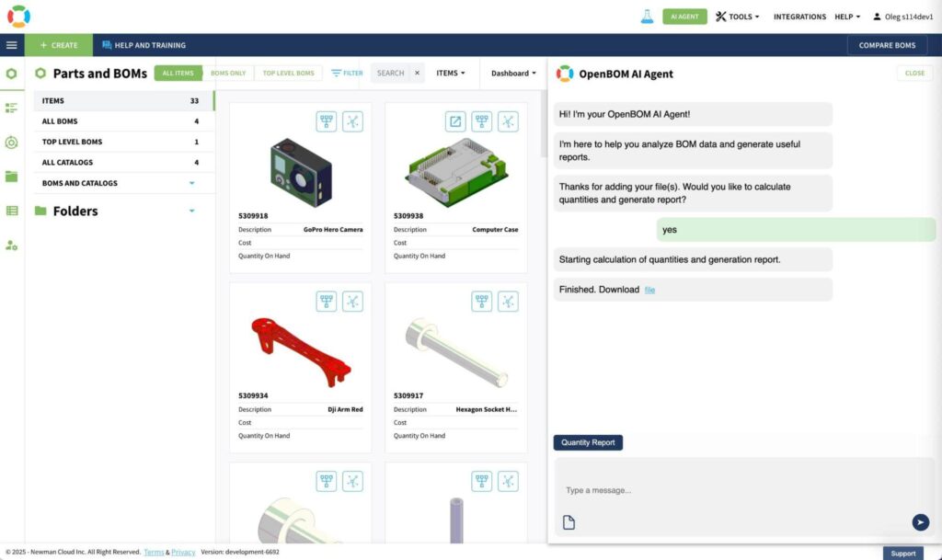942x560 pixels.
Task: Open the hamburger menu in the navy bar
Action: point(11,45)
